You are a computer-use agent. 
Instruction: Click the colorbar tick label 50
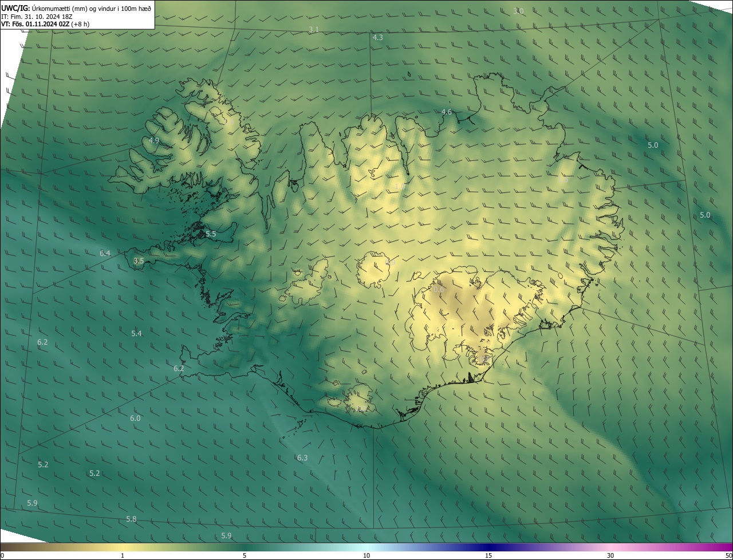tap(728, 555)
